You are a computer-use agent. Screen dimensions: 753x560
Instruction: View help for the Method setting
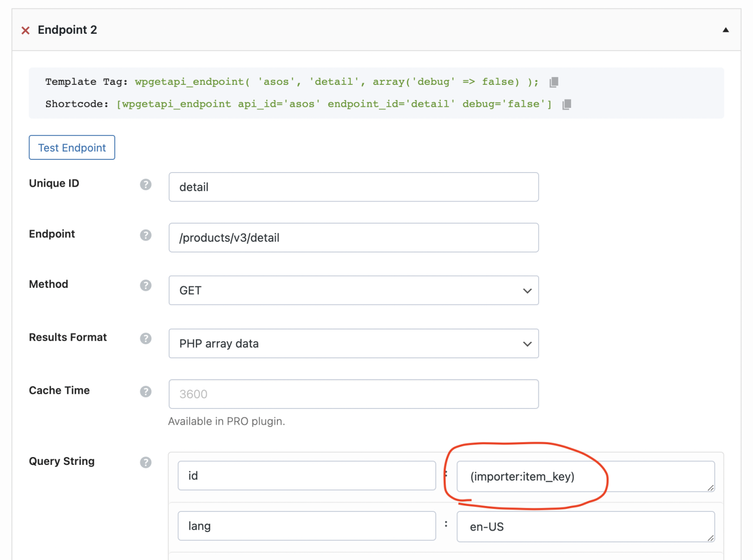click(145, 285)
